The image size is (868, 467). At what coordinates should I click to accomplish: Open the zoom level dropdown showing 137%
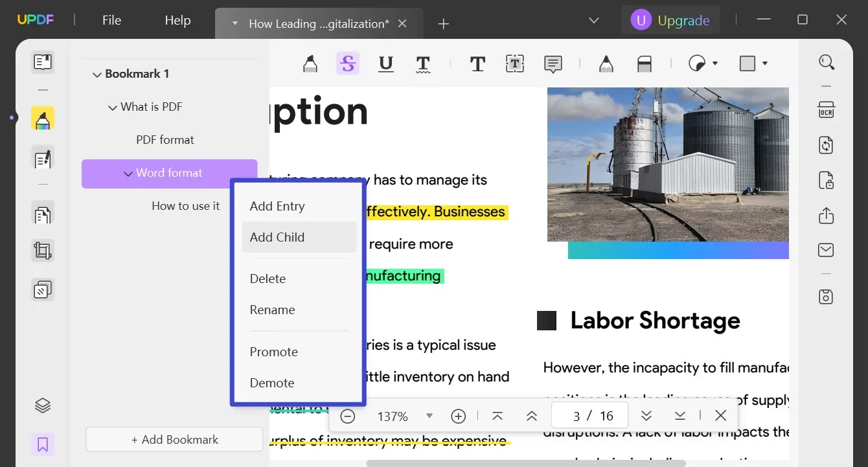click(429, 416)
